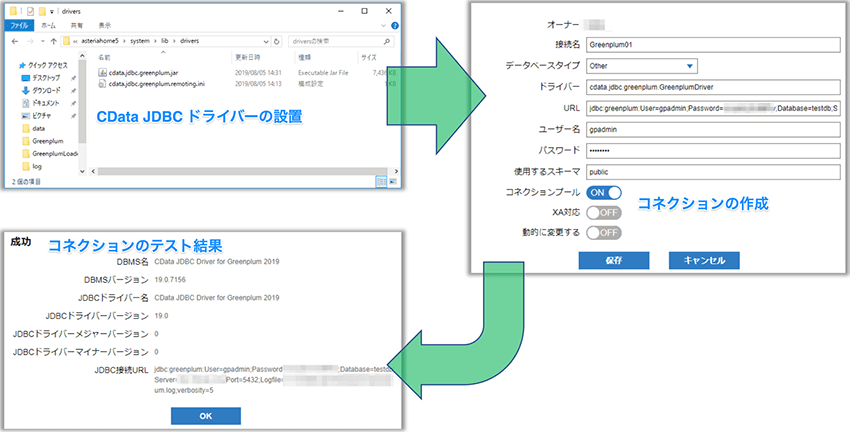850x432 pixels.
Task: Open the ホーム ribbon tab
Action: click(x=48, y=25)
